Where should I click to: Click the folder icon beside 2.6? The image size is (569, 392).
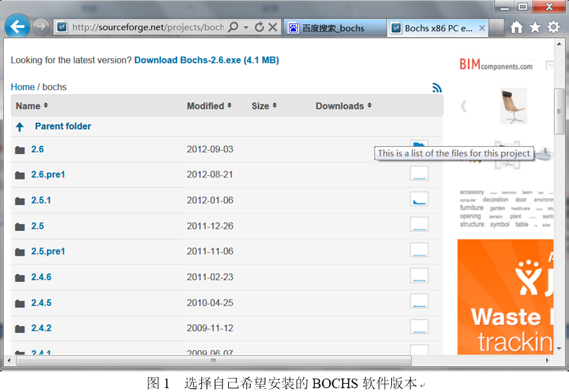point(20,150)
